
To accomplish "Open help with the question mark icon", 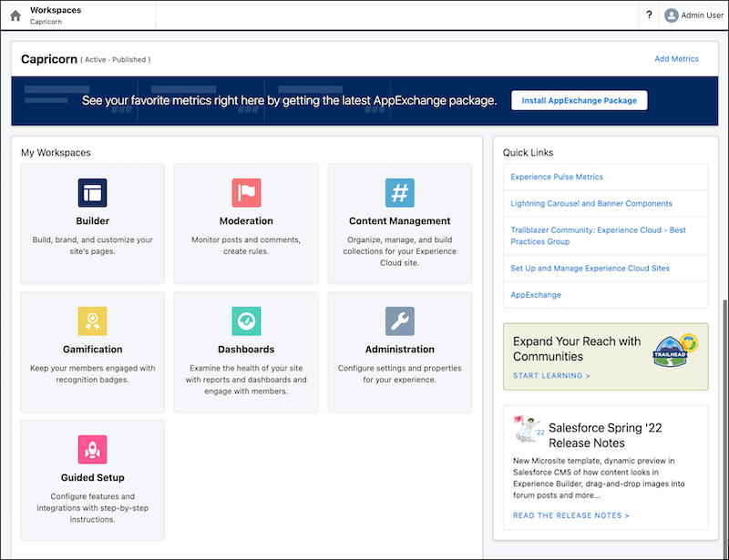I will (x=647, y=15).
